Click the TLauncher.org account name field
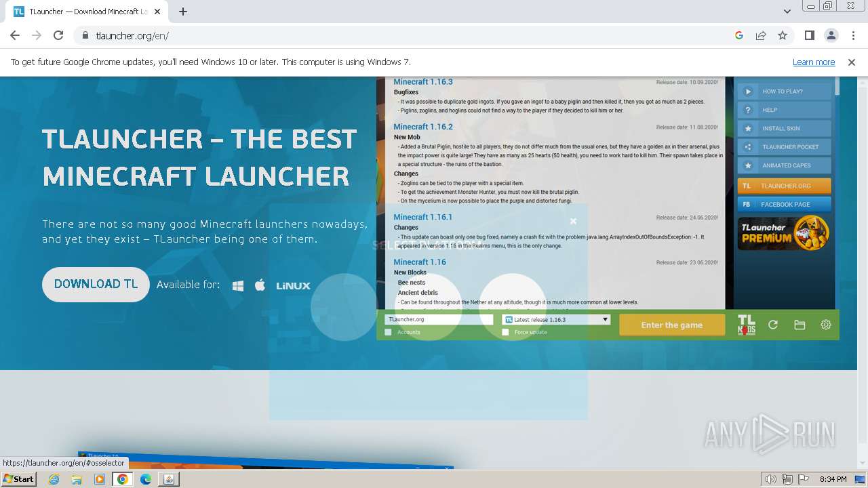This screenshot has width=868, height=488. 439,319
